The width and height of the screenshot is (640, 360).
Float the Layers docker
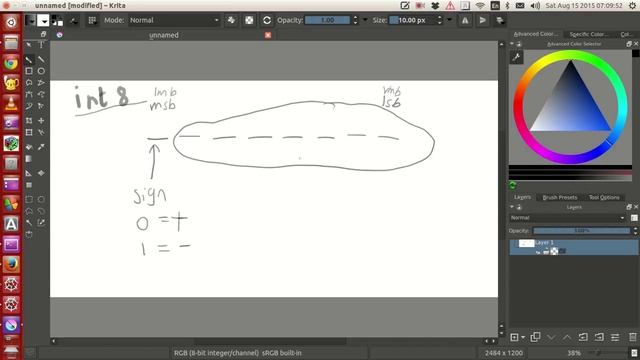(x=629, y=207)
